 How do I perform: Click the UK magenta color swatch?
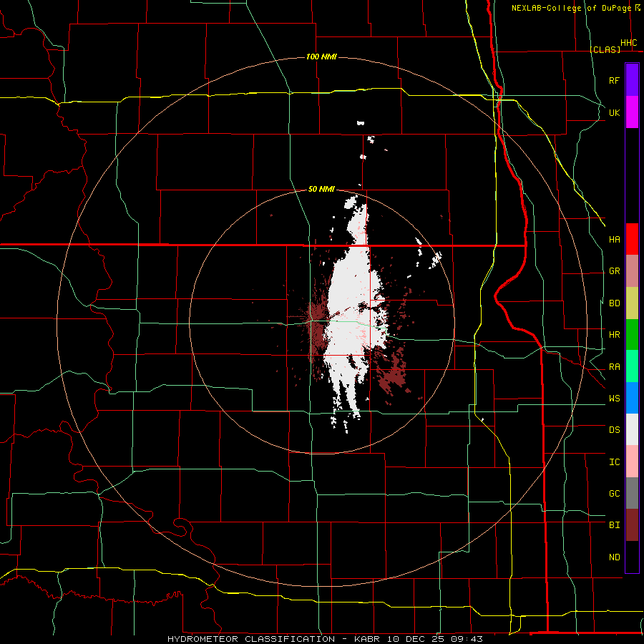coord(632,112)
